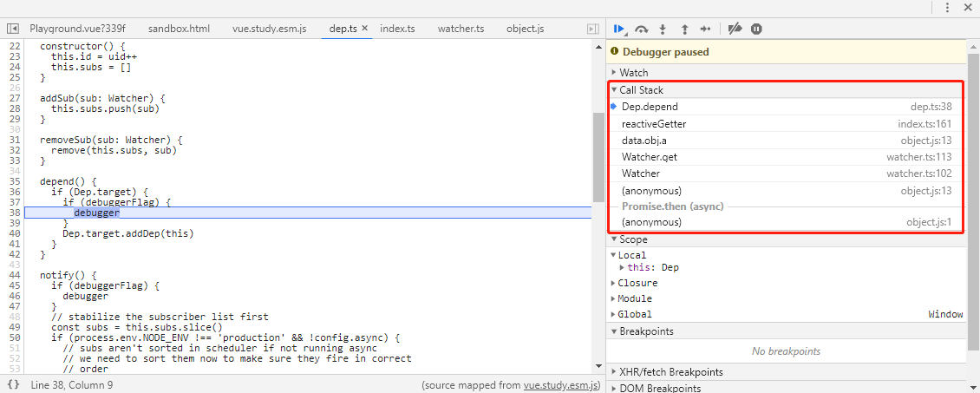
Task: Click the pretty print braces icon
Action: pyautogui.click(x=13, y=384)
